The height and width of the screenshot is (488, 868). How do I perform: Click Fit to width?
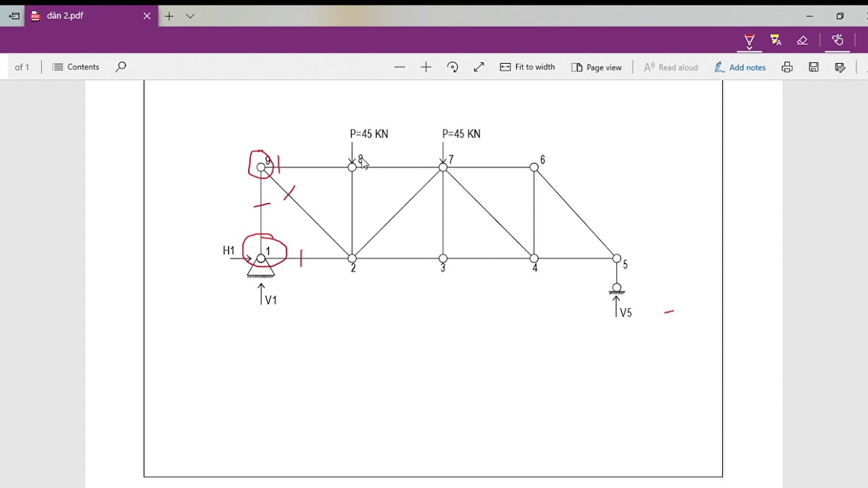click(x=528, y=67)
